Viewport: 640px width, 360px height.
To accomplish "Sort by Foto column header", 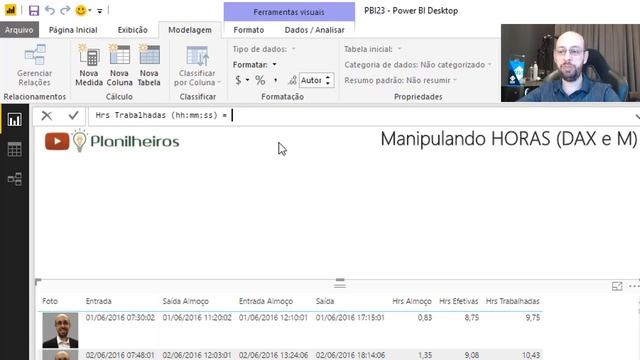I will click(50, 301).
